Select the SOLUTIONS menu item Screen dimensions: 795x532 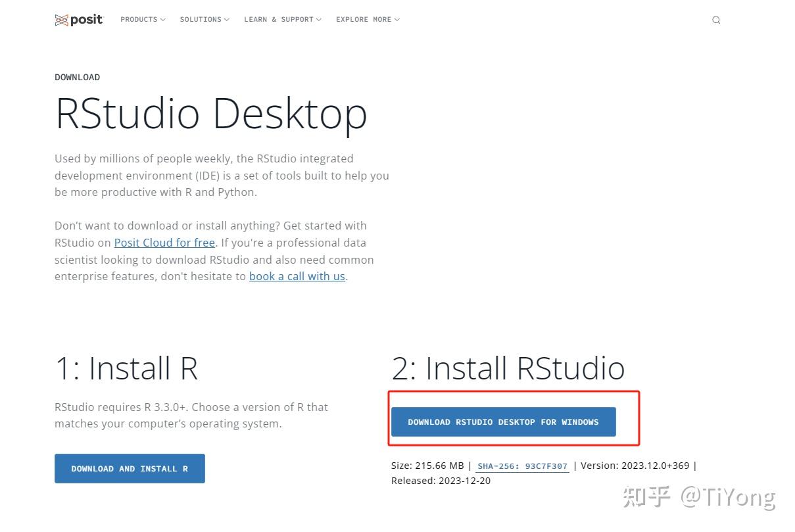coord(201,20)
